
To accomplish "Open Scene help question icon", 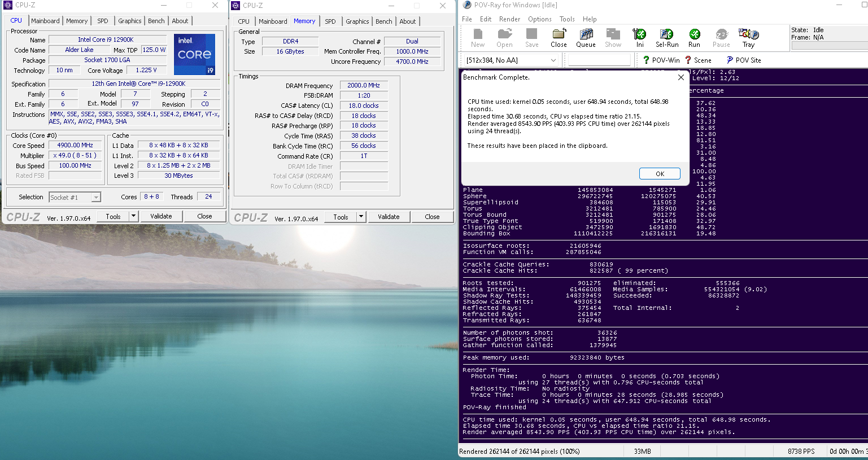I will point(688,60).
